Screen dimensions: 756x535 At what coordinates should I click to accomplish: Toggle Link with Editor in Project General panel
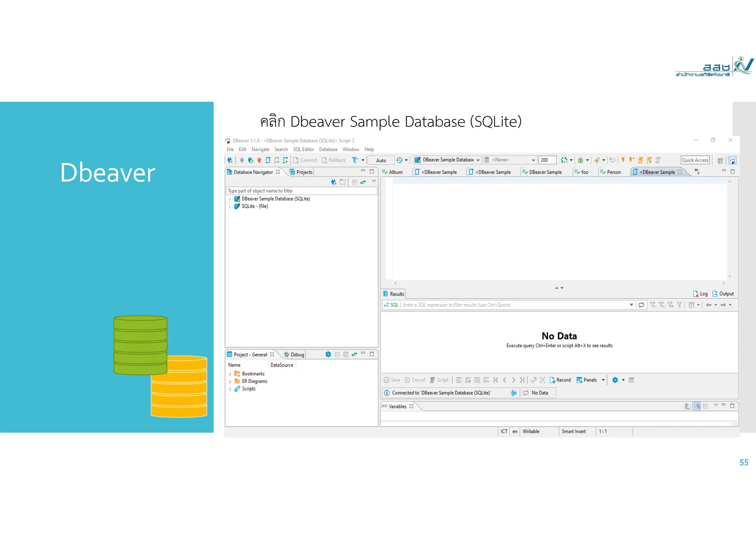pyautogui.click(x=354, y=354)
